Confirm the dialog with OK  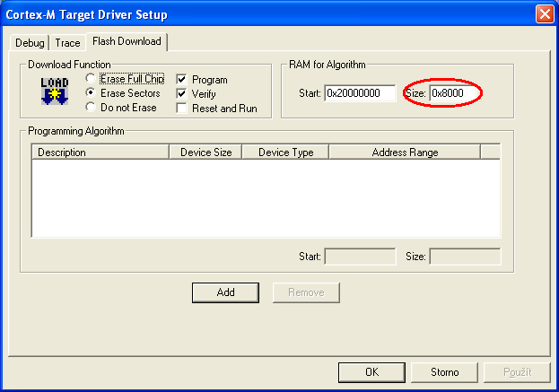pyautogui.click(x=371, y=372)
